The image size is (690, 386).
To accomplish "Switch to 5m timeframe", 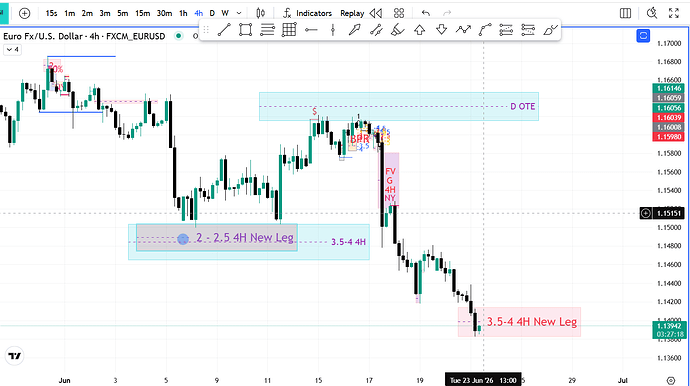I will (x=122, y=13).
